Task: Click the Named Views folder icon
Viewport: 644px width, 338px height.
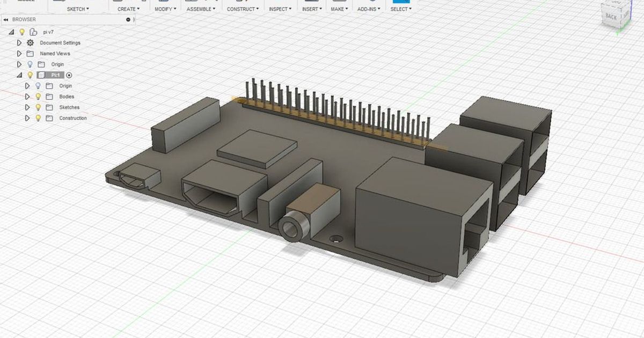Action: [x=31, y=53]
